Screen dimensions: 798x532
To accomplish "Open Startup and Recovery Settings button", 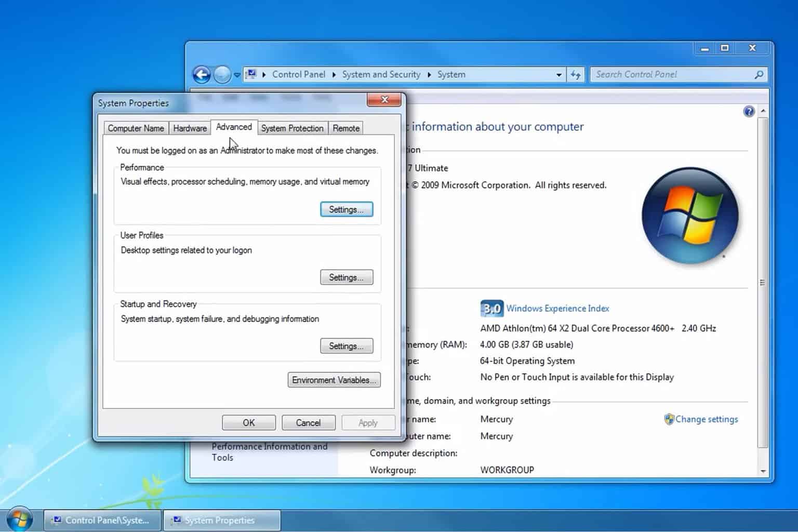I will 347,346.
